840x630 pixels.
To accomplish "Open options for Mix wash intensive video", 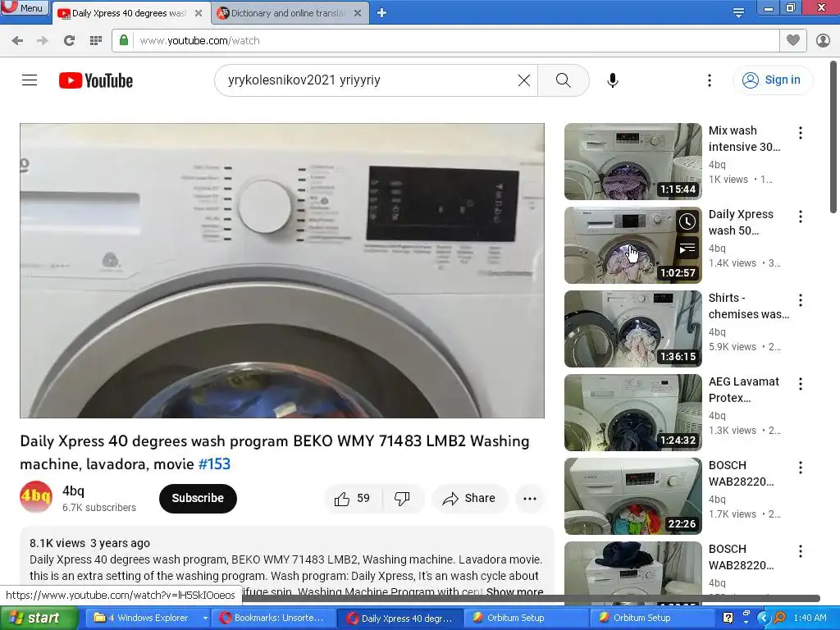I will pos(801,132).
